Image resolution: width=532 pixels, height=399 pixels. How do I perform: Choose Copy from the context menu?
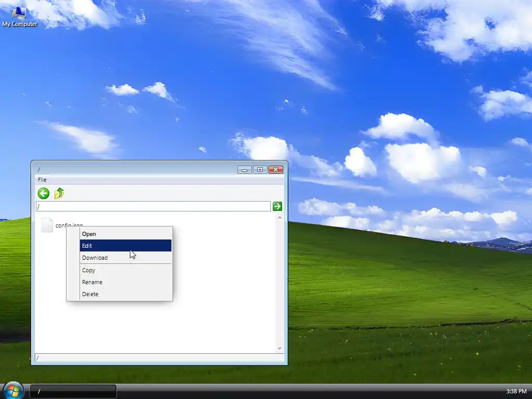[x=126, y=270]
